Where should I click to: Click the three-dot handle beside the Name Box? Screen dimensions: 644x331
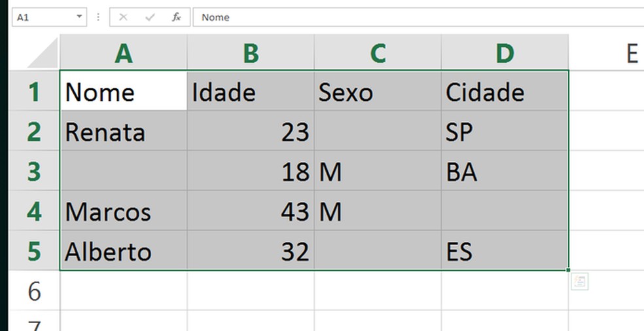98,18
